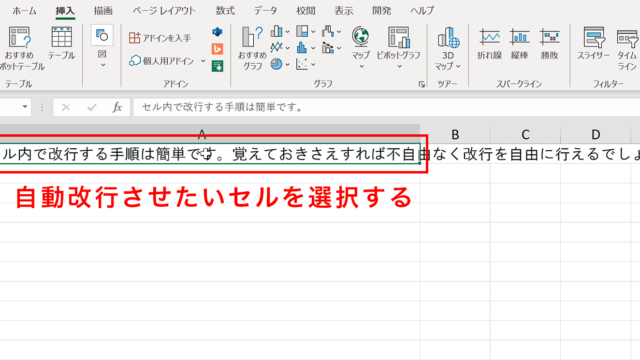Select column C header

525,134
